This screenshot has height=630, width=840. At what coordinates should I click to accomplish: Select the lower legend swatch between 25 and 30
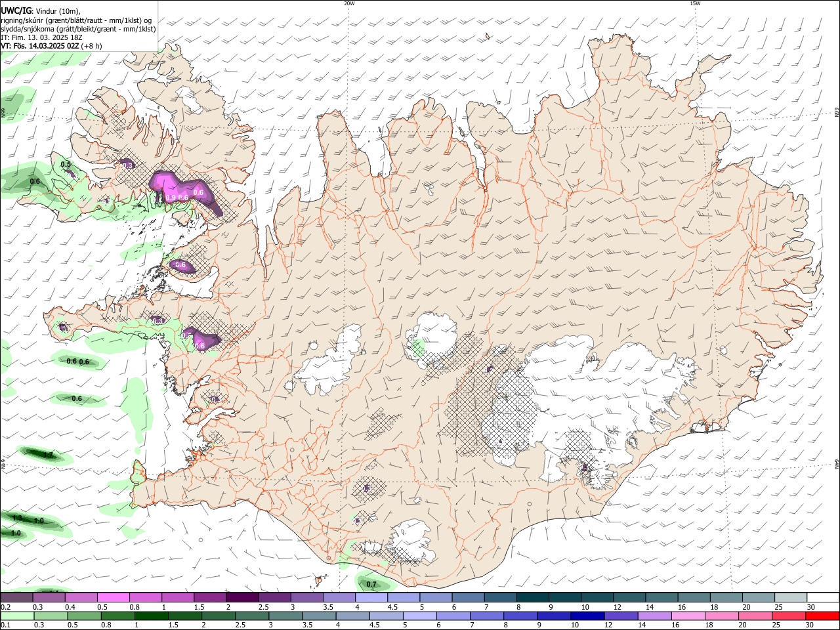[x=789, y=616]
